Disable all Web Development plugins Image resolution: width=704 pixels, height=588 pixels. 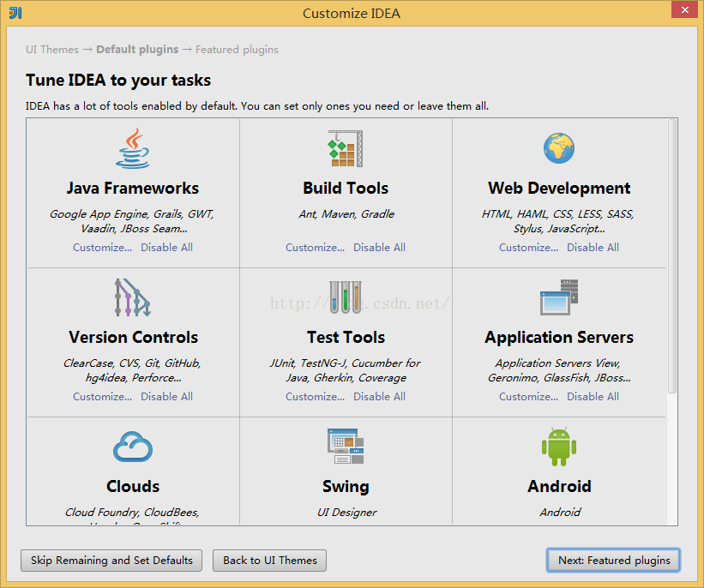[593, 248]
